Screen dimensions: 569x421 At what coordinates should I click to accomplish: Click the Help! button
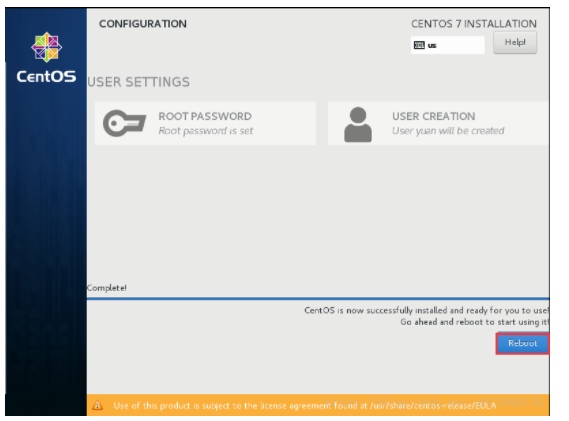[515, 42]
